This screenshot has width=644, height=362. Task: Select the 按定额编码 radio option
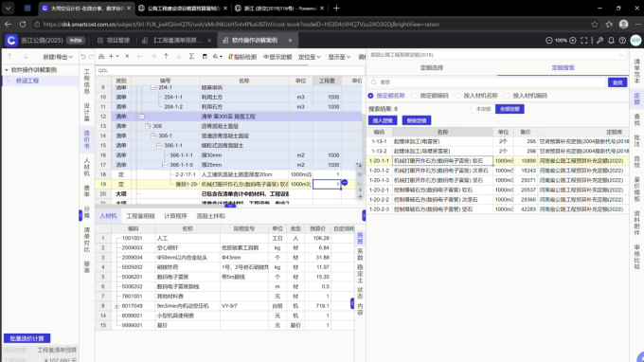click(430, 96)
